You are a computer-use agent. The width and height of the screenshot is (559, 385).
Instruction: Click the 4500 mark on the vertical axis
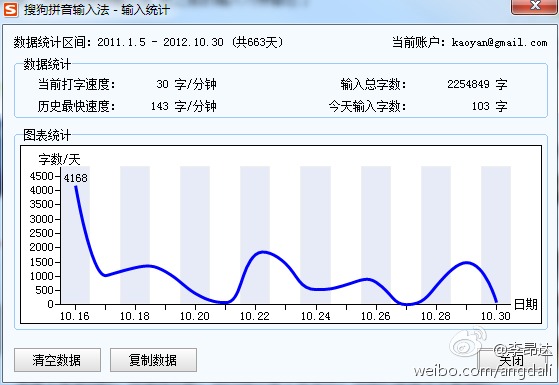click(x=41, y=176)
